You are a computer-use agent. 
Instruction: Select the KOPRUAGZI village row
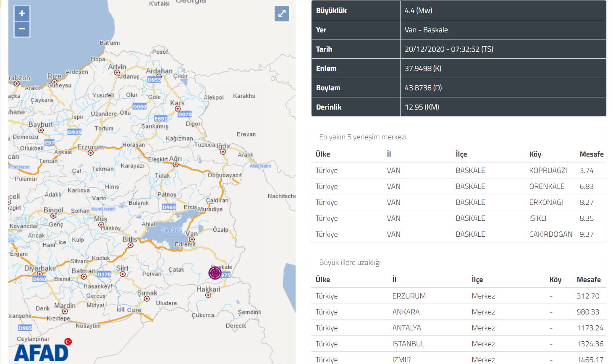tap(548, 170)
